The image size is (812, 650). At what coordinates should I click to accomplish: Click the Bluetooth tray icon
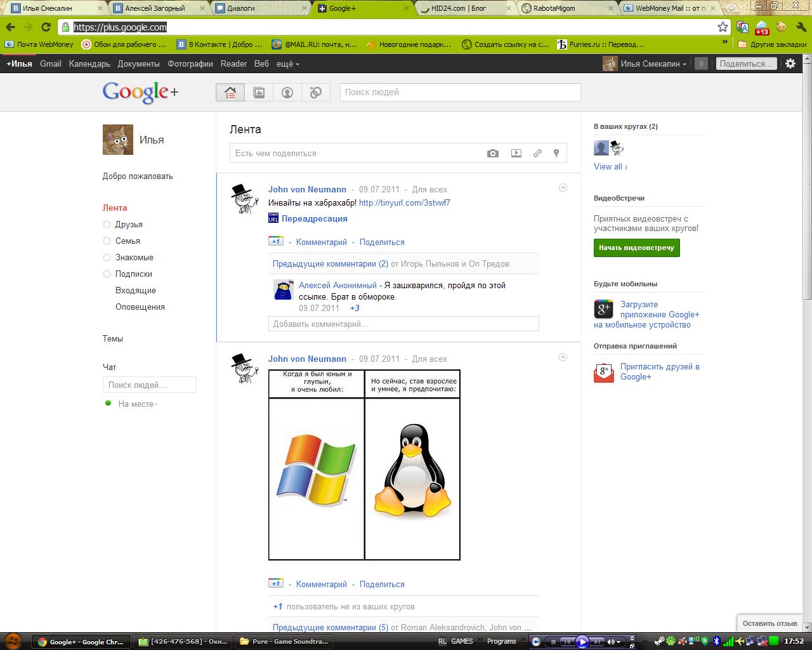pyautogui.click(x=716, y=641)
